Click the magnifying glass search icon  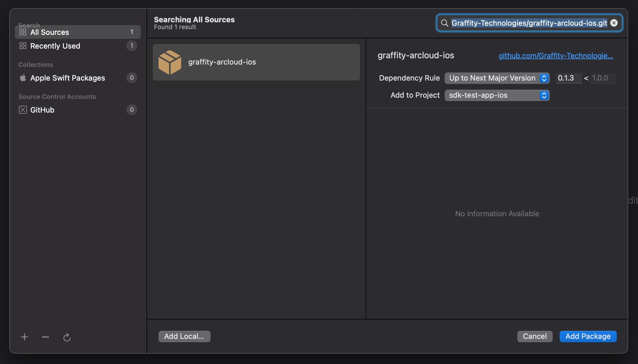point(444,23)
